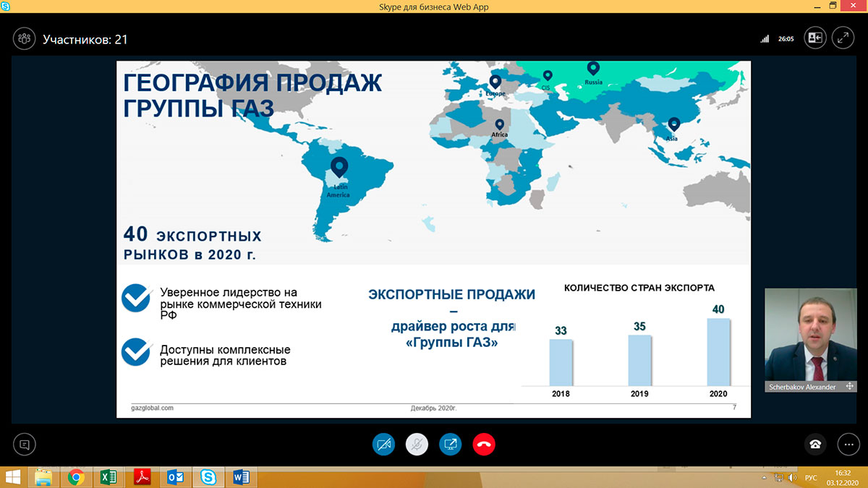868x488 pixels.
Task: Click the 'КОЛИЧЕСТВО СТРАН ЭКСПОРТА' chart title
Action: pyautogui.click(x=639, y=288)
